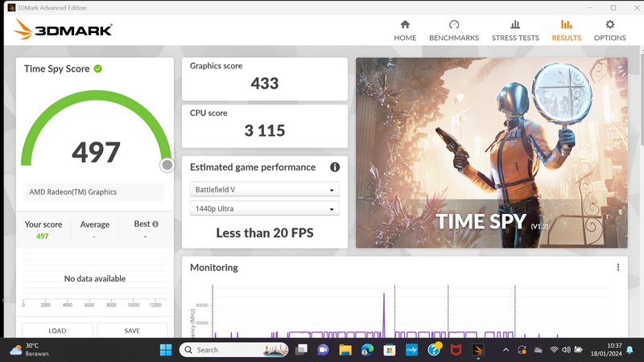Click the Best score info icon
This screenshot has height=362, width=644.
(x=155, y=224)
